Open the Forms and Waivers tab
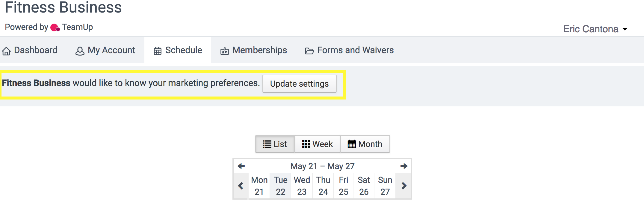The height and width of the screenshot is (202, 644). pos(355,50)
